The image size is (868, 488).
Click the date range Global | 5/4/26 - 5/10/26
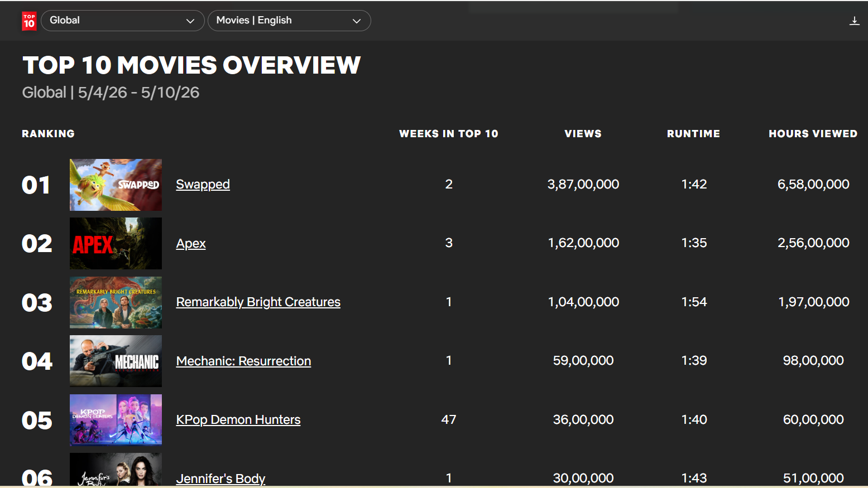click(111, 93)
